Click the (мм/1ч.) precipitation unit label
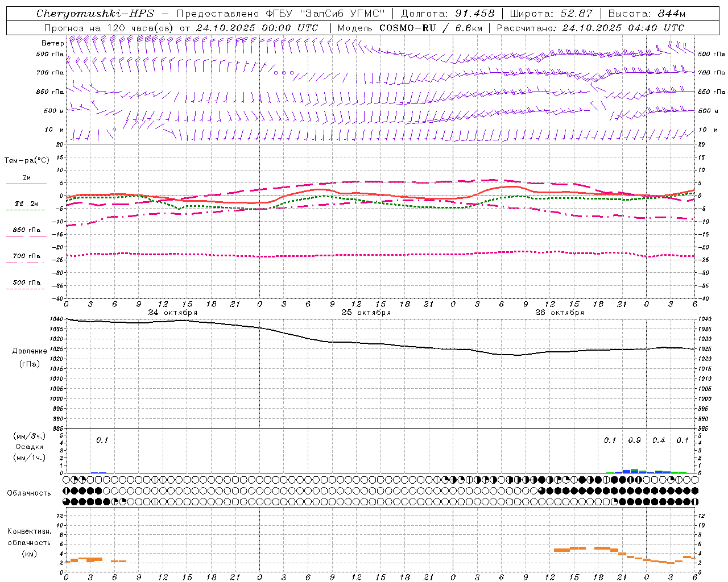The height and width of the screenshot is (582, 728). [x=30, y=458]
